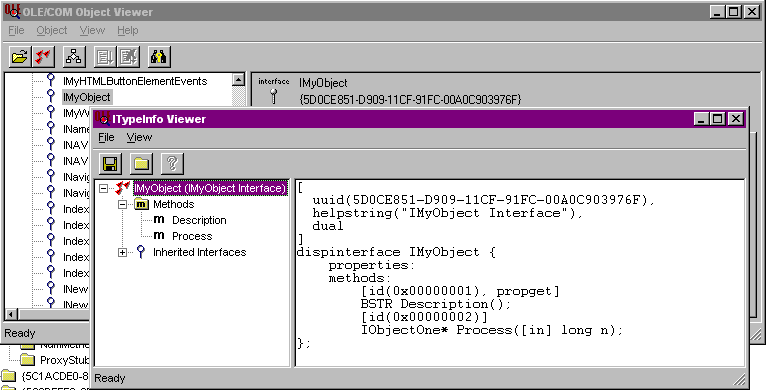The height and width of the screenshot is (390, 766).
Task: Expand the Inherited Interfaces node
Action: pyautogui.click(x=122, y=252)
